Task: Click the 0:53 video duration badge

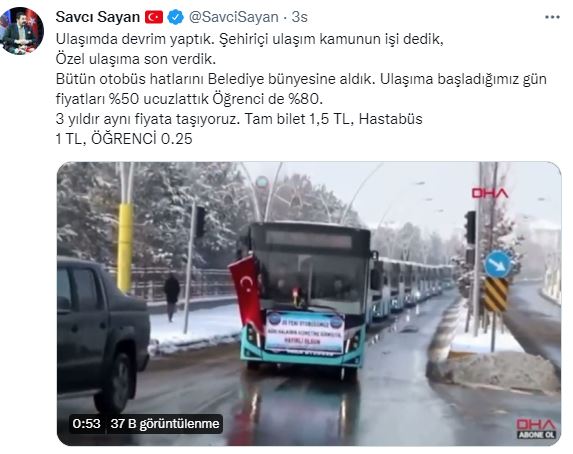Action: click(86, 424)
